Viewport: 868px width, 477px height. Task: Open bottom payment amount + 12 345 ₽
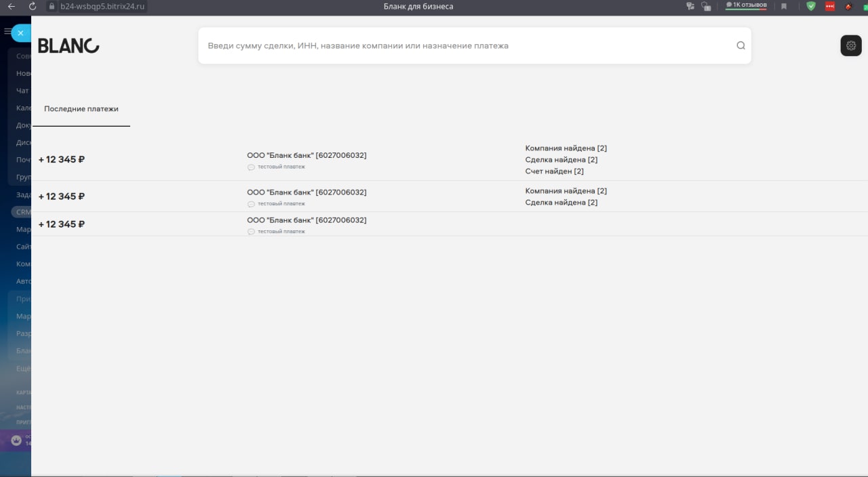coord(62,224)
